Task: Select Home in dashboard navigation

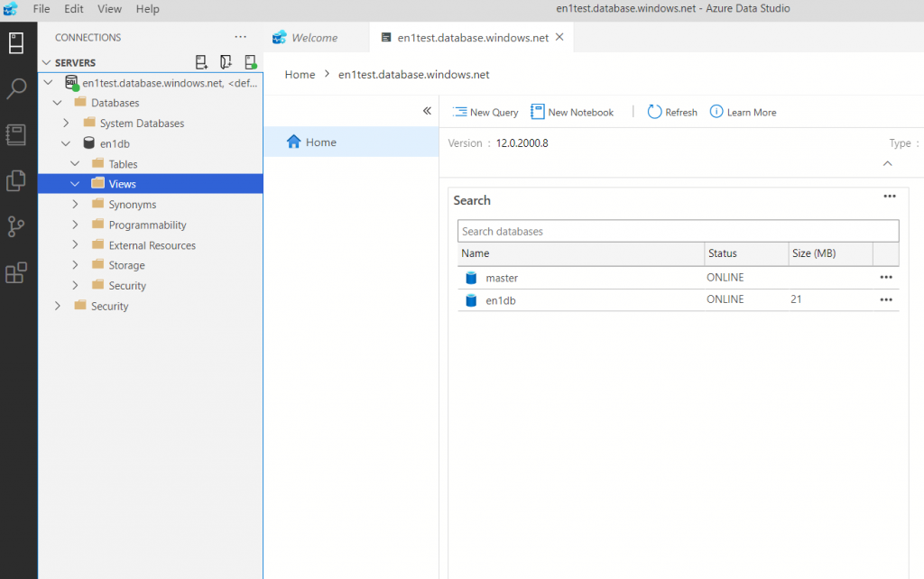Action: tap(351, 142)
